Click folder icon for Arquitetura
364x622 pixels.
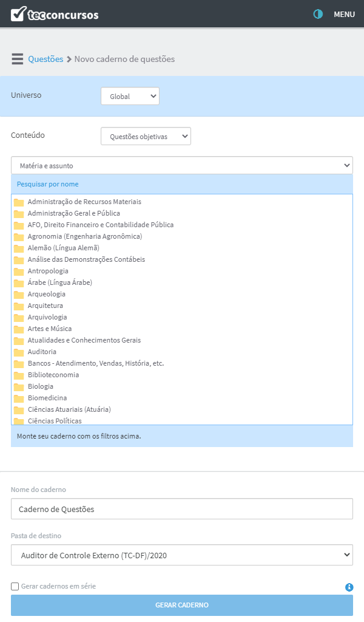tap(19, 306)
